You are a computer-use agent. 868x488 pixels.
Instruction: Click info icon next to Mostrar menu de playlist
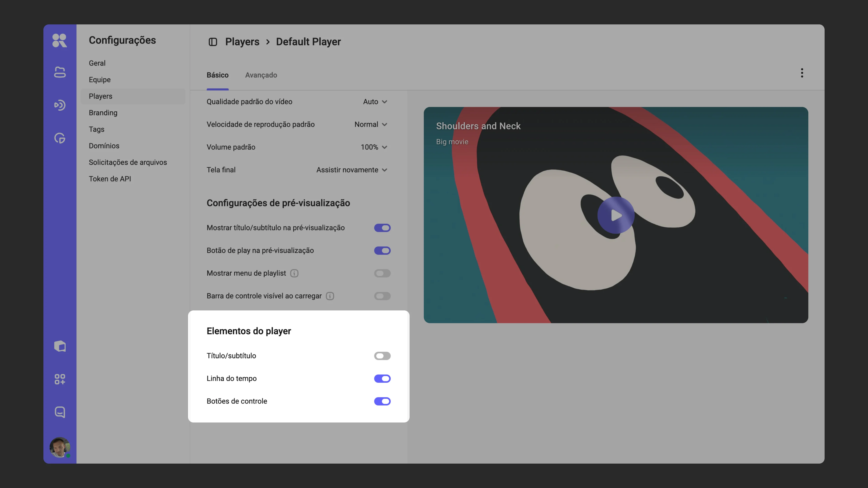[294, 273]
